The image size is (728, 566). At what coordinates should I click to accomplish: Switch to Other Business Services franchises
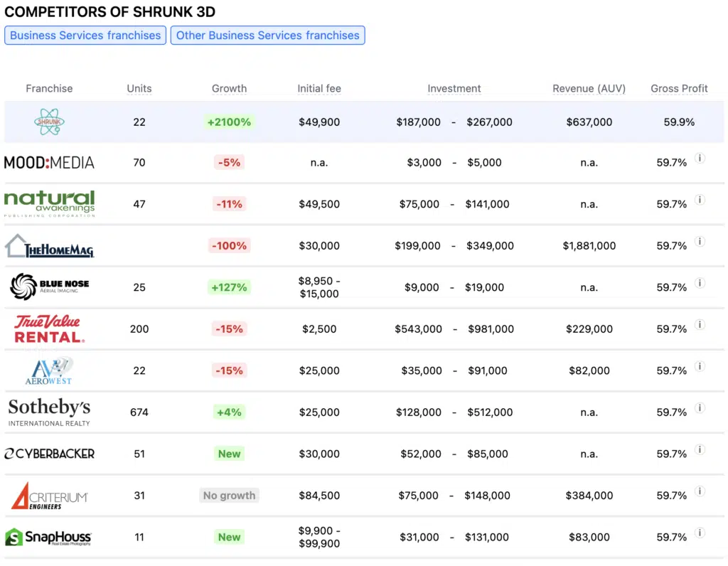268,35
